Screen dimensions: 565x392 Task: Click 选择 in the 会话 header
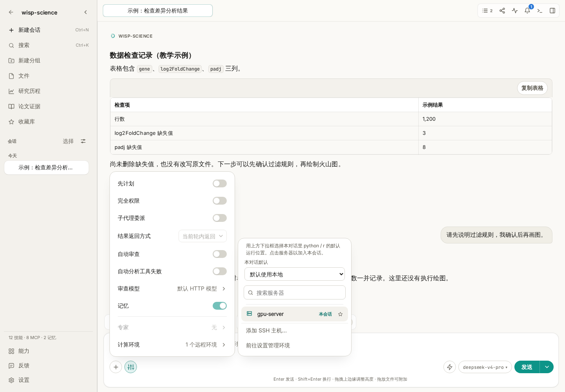(x=68, y=141)
